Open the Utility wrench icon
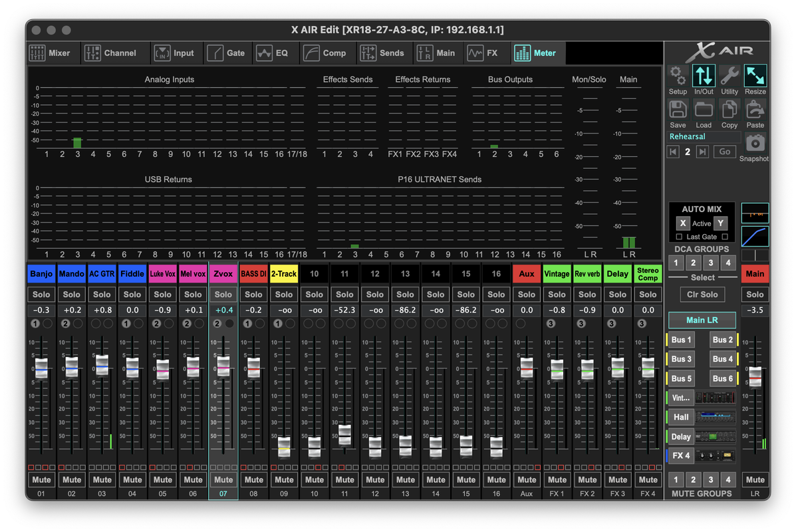 730,76
